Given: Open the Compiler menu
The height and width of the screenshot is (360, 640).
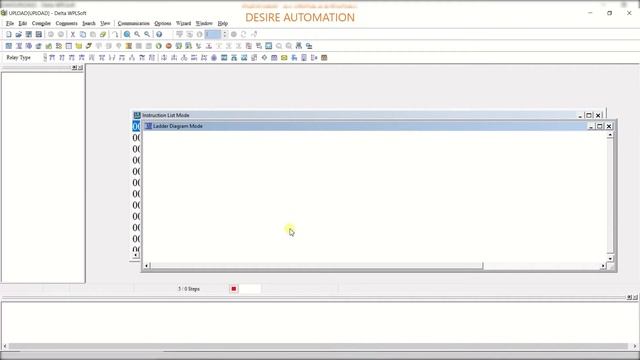Looking at the screenshot, I should (x=41, y=23).
